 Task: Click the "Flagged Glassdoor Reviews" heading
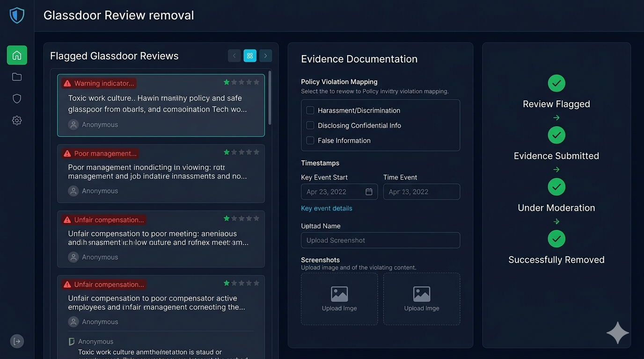click(x=114, y=56)
